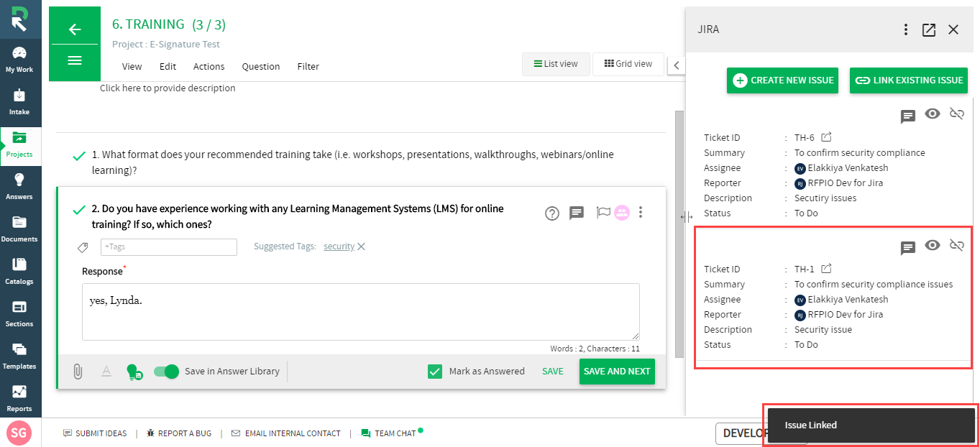Open the Intake sidebar section
The image size is (980, 447).
[19, 102]
